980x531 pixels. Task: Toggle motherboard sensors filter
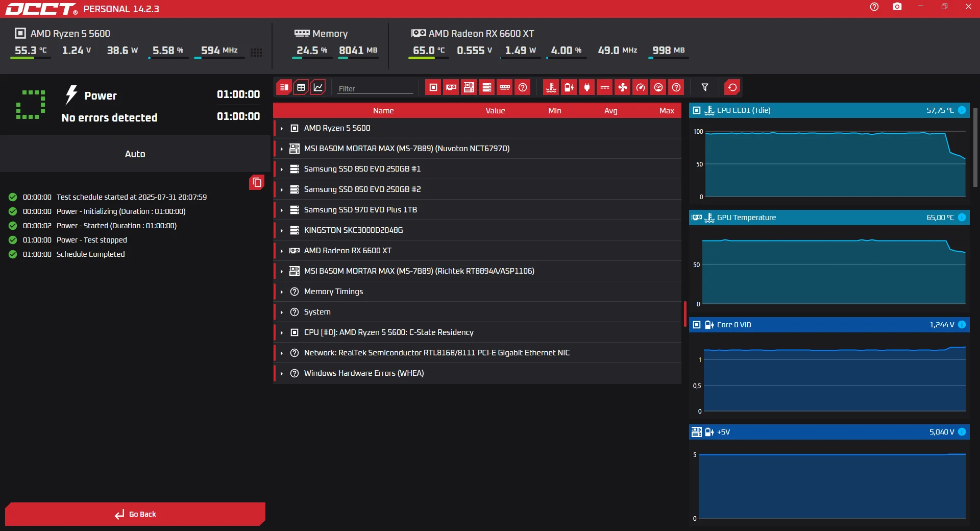(x=469, y=87)
